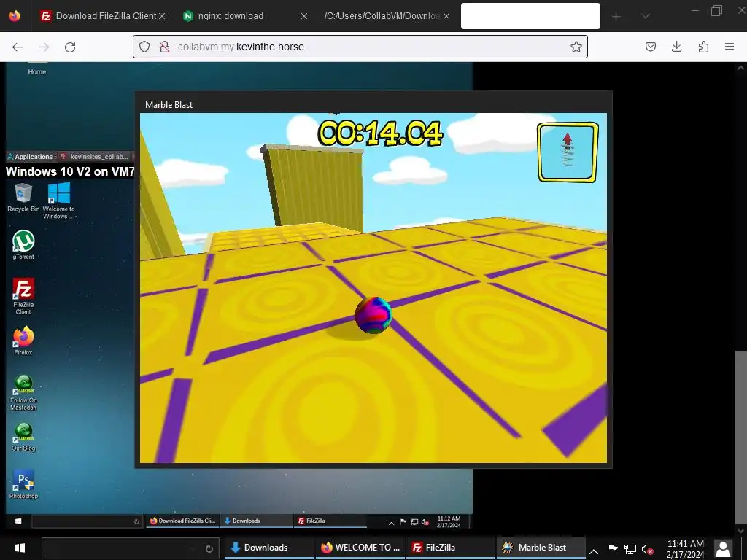
Task: Expand hidden tray icons on inner VM taskbar
Action: pos(392,523)
